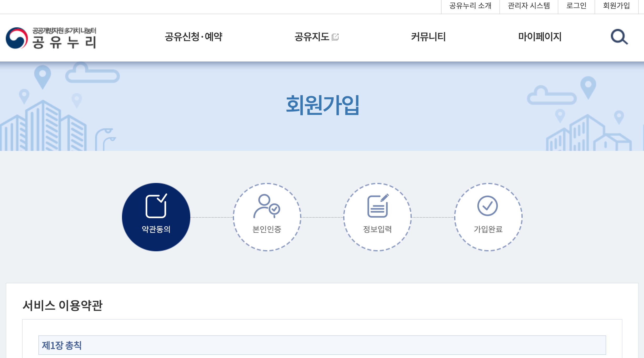Open the 커뮤니티 menu
This screenshot has width=644, height=358.
click(428, 37)
